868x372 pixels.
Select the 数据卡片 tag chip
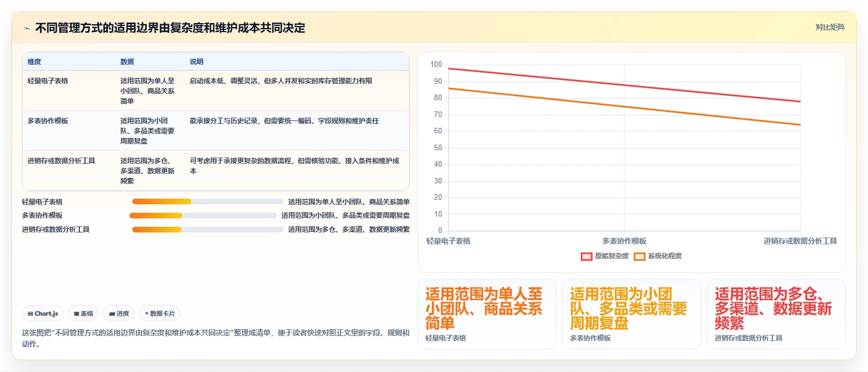point(160,313)
